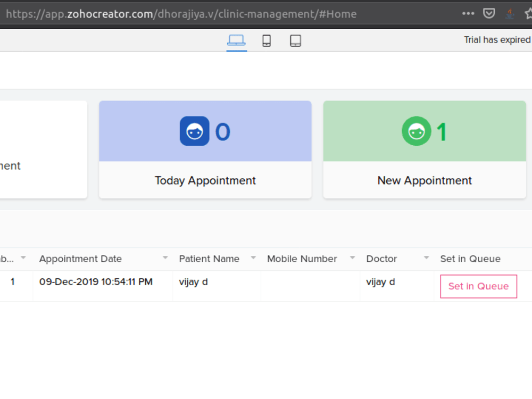The image size is (532, 399).
Task: Select the 09-Dec-2019 10:54:11 PM cell
Action: tap(103, 286)
